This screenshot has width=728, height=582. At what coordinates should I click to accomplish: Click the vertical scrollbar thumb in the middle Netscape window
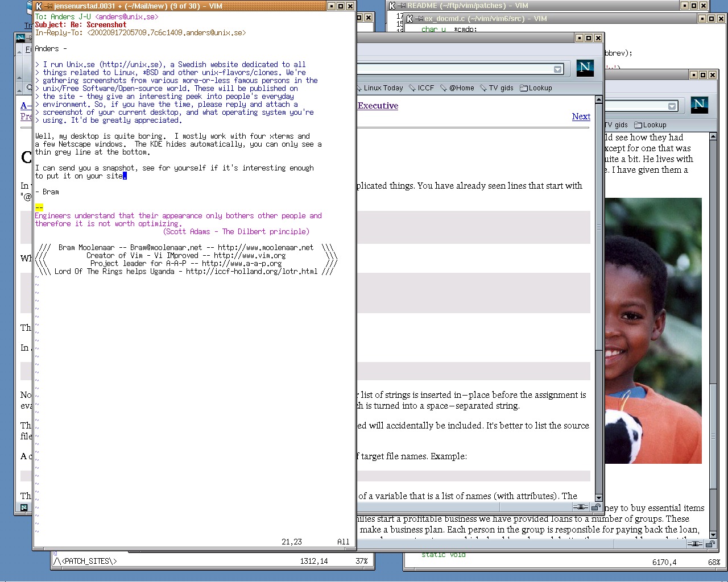coord(598,227)
